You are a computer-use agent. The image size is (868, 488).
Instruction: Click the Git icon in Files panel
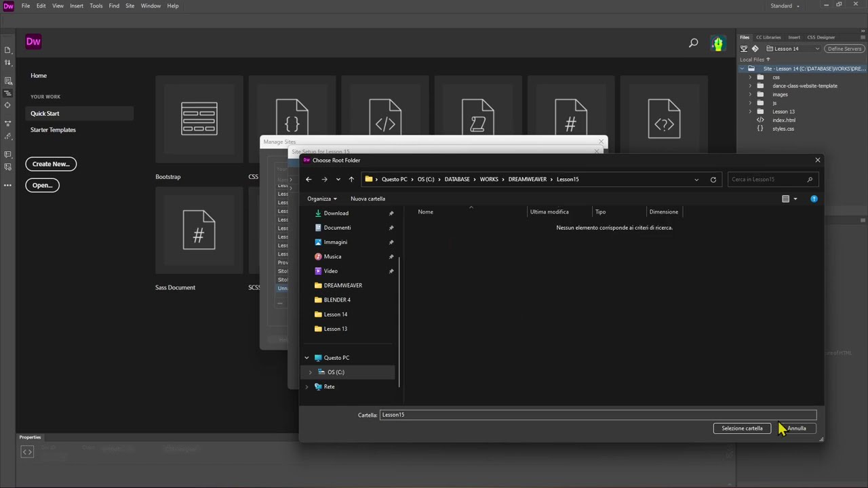[x=755, y=49]
